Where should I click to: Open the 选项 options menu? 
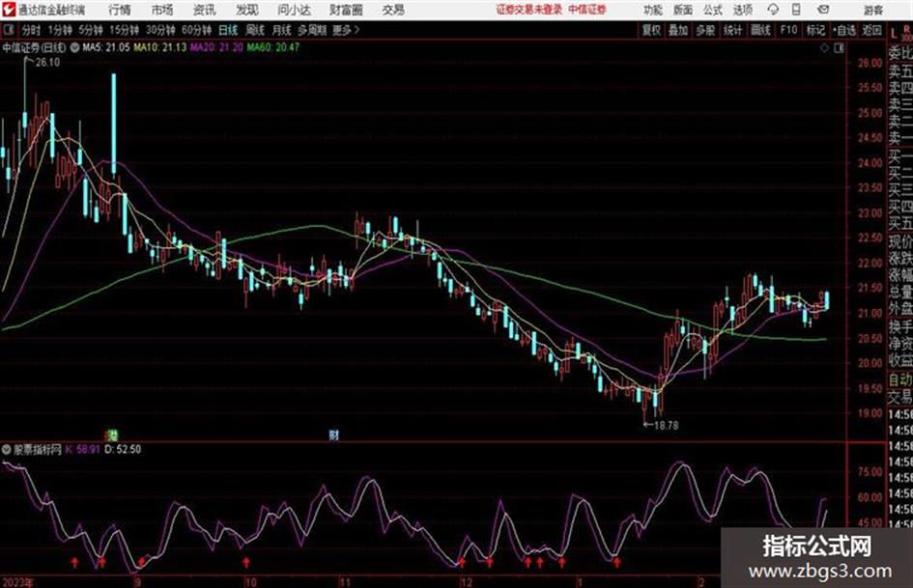742,10
